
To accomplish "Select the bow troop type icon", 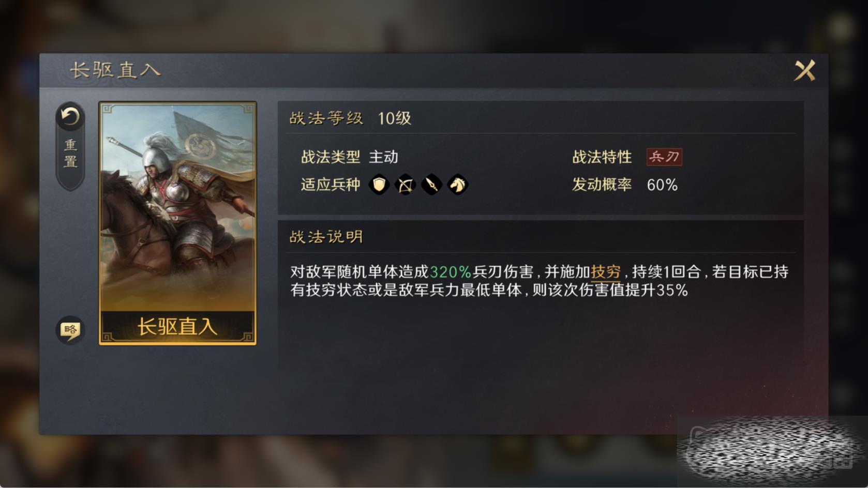I will pyautogui.click(x=405, y=185).
